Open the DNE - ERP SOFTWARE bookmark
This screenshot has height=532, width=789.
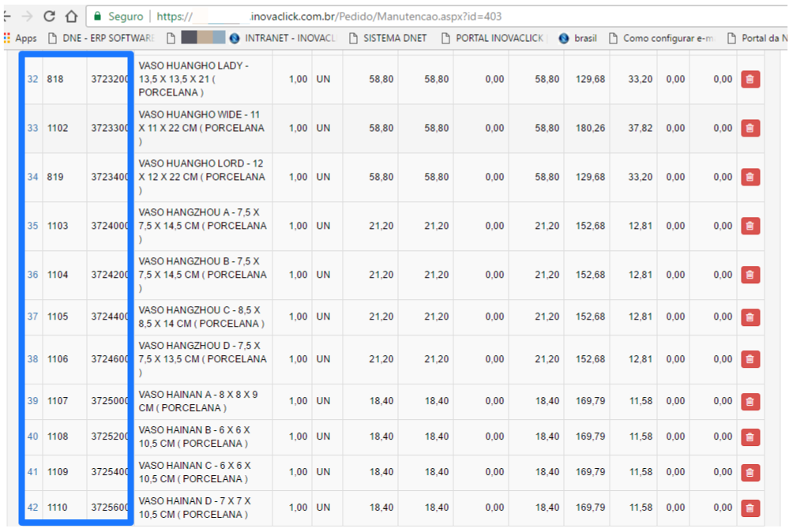101,38
